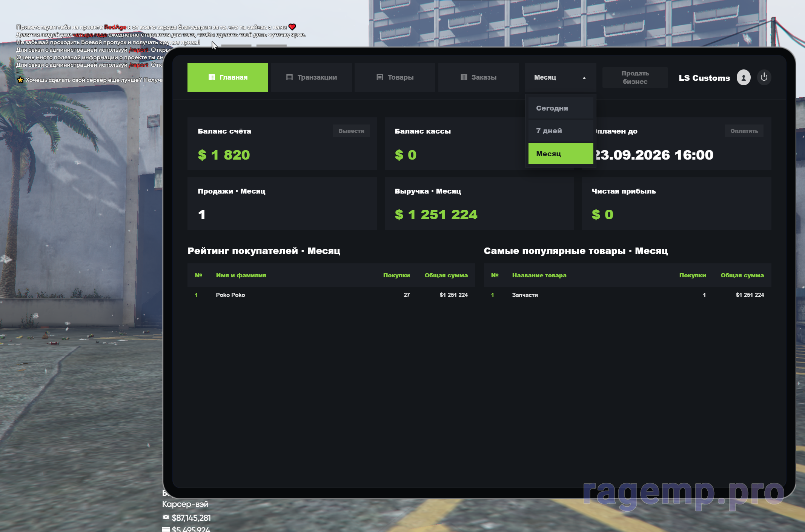The image size is (805, 532).
Task: Click the account balance $ 1 820
Action: tap(224, 155)
